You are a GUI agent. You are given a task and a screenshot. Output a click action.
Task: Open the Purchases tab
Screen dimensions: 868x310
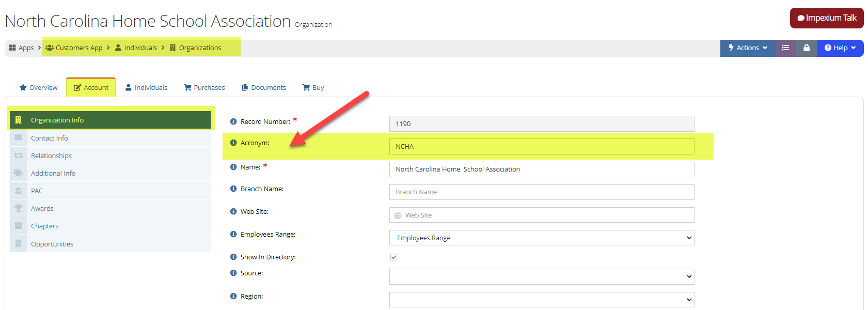pyautogui.click(x=204, y=87)
